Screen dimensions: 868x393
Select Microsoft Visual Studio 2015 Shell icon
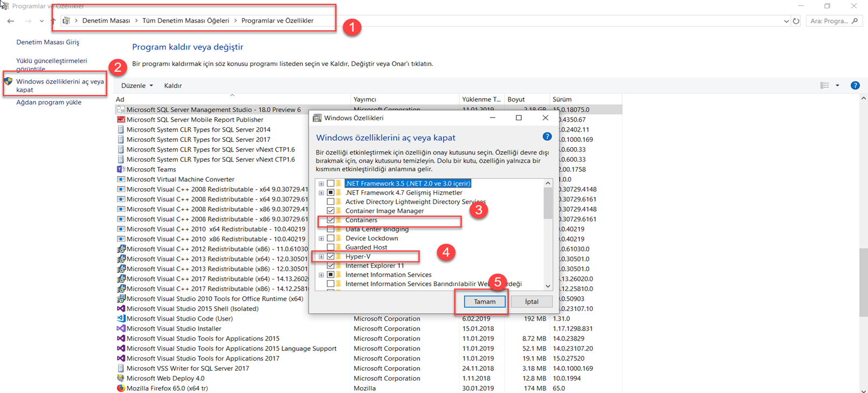point(121,308)
